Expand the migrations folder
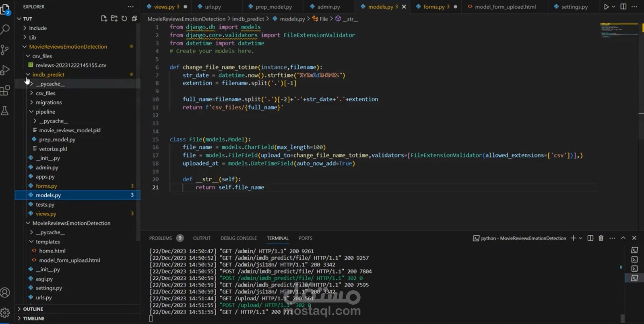Screen dimensions: 644x324 coord(31,103)
